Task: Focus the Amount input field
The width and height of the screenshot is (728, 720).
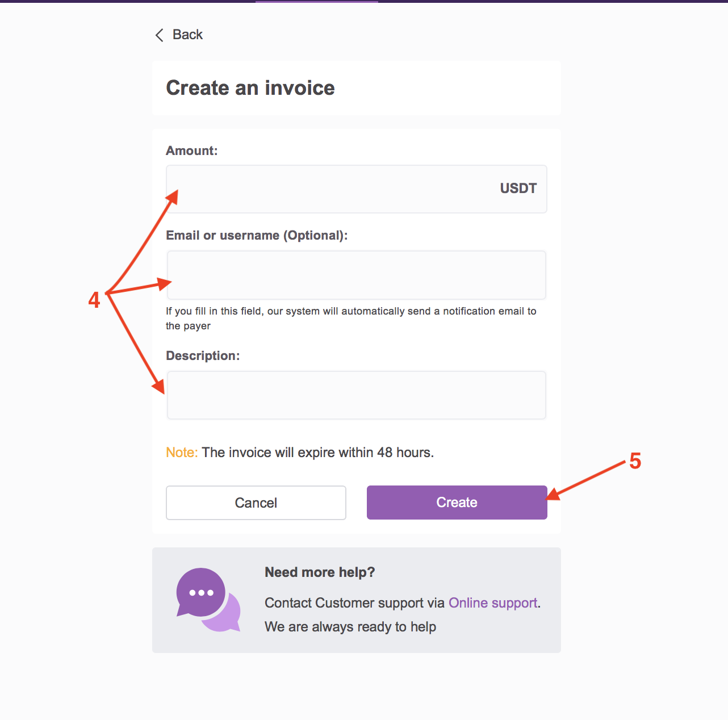Action: pos(357,189)
